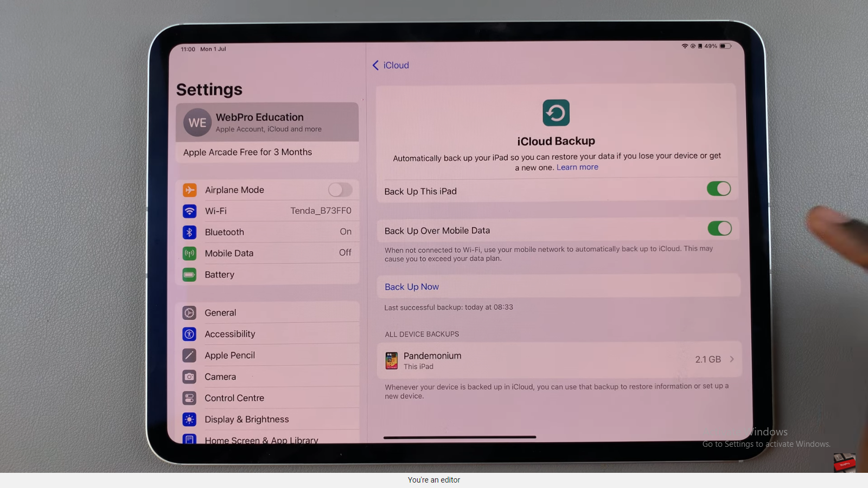
Task: Open Pandemonium backup details chevron
Action: [x=732, y=359]
